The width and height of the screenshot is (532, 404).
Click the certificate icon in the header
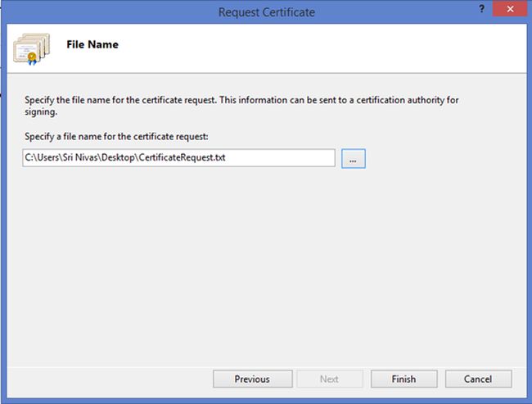(x=29, y=49)
